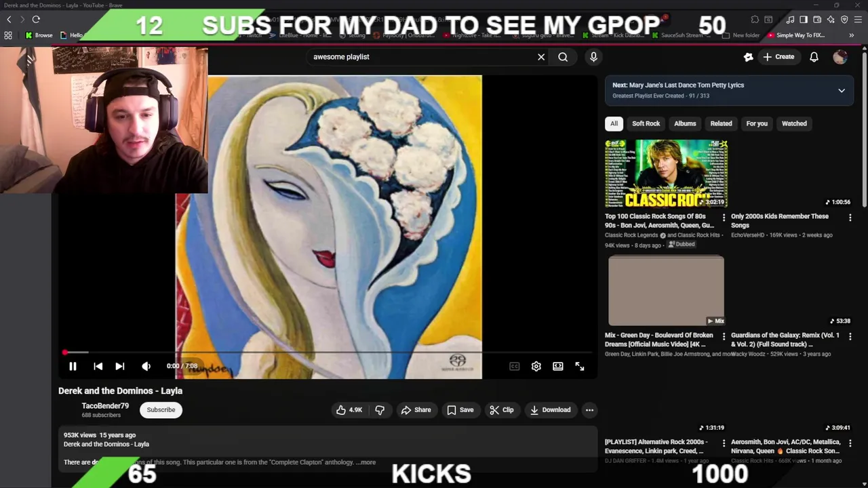Viewport: 868px width, 488px height.
Task: Click the video progress bar
Action: point(327,352)
